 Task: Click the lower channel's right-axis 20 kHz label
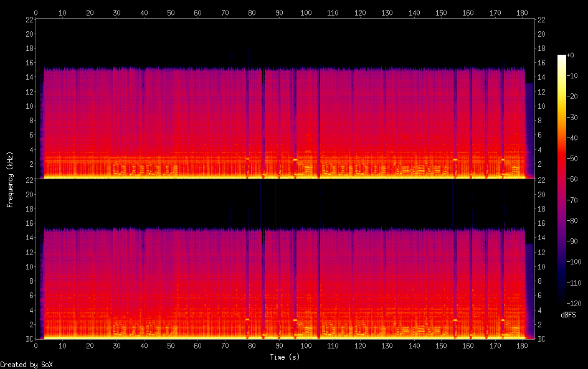(x=542, y=194)
